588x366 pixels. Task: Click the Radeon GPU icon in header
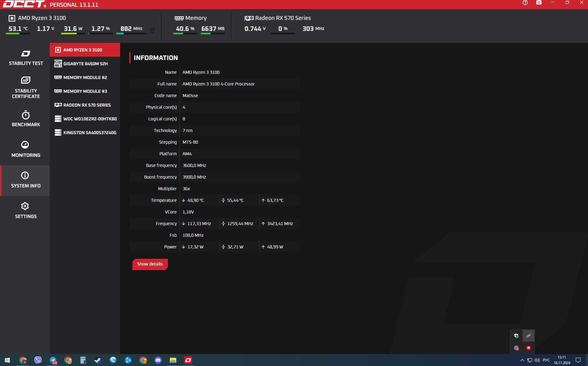tap(249, 18)
